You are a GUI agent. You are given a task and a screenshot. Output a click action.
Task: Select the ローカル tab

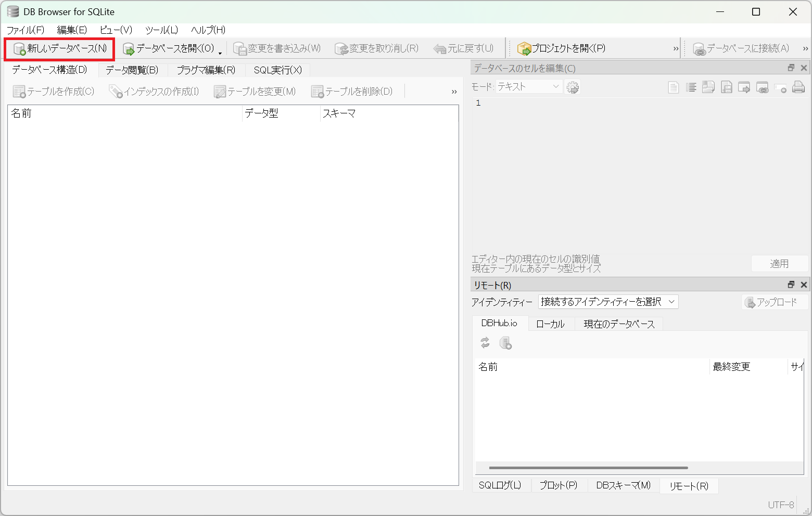pyautogui.click(x=551, y=324)
